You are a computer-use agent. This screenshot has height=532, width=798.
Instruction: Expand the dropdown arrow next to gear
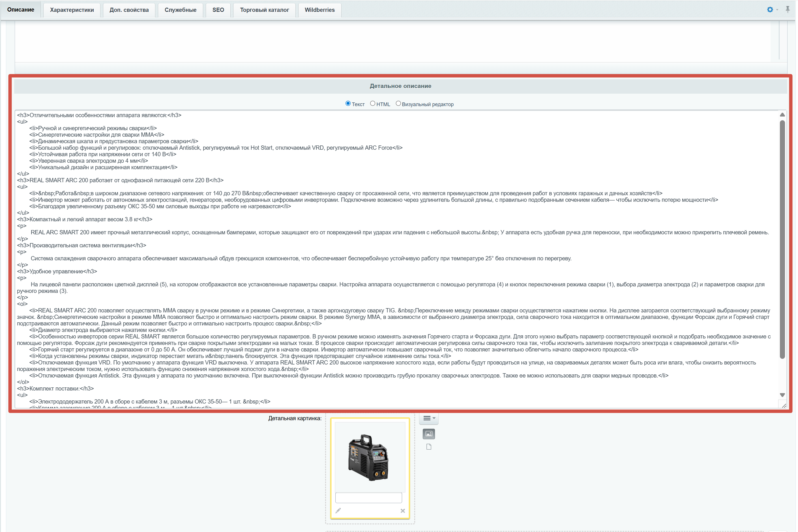coord(777,10)
